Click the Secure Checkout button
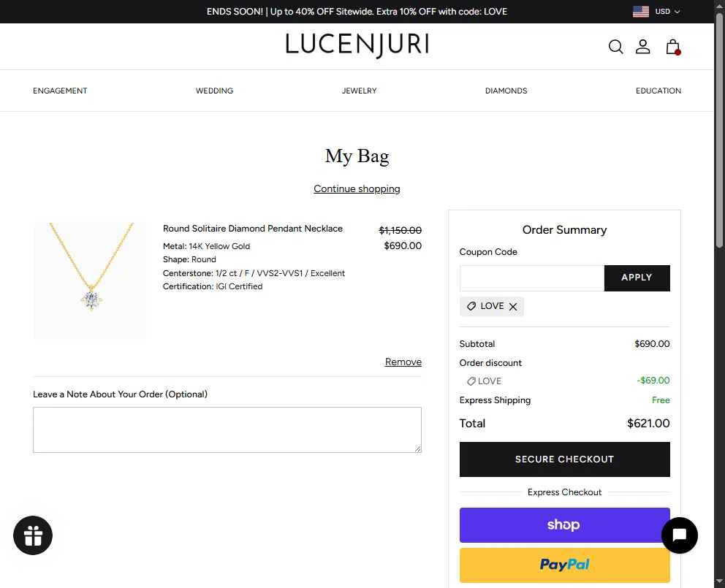725x588 pixels. [564, 459]
